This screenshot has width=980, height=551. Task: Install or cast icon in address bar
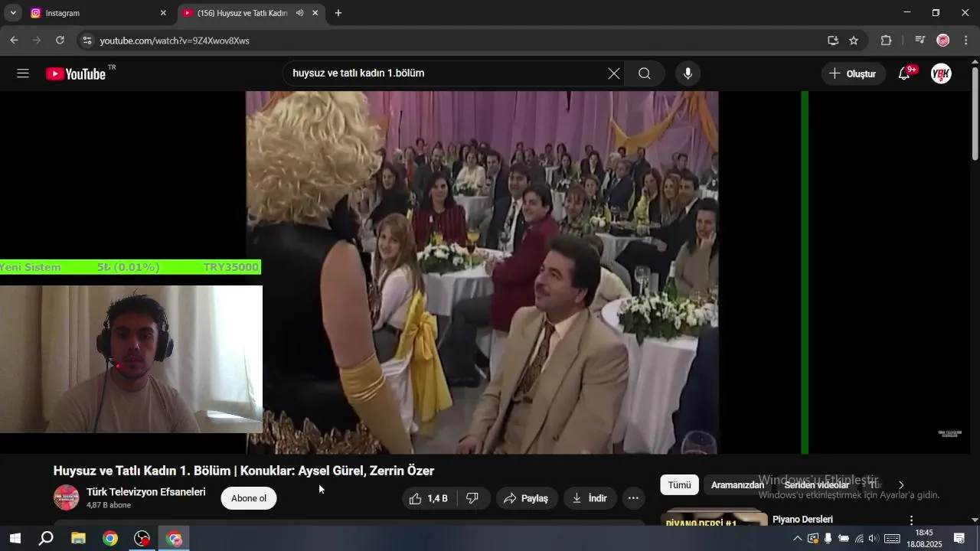pos(833,41)
